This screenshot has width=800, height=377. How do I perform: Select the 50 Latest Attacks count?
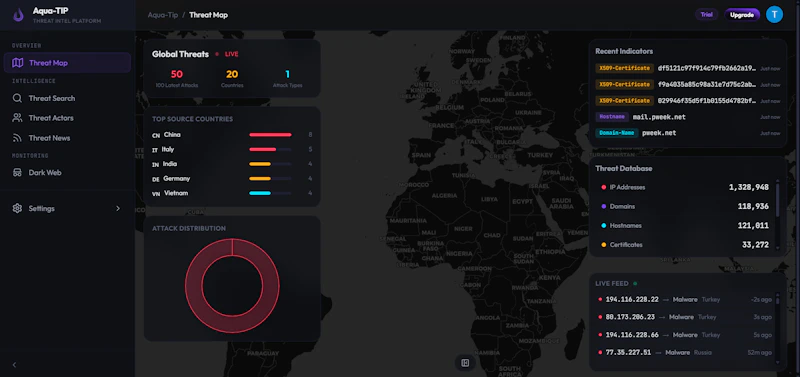(x=177, y=74)
